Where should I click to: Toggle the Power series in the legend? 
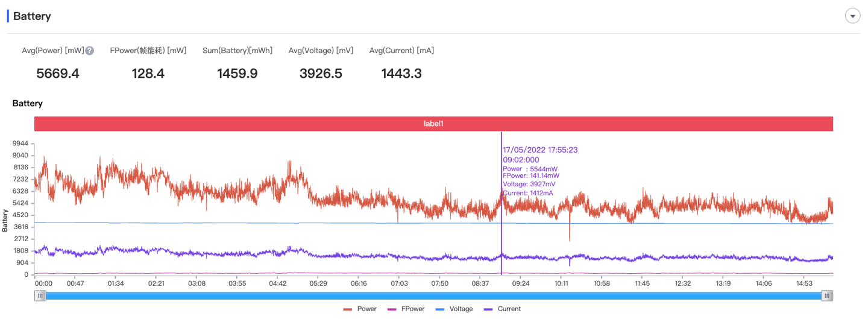pyautogui.click(x=360, y=309)
